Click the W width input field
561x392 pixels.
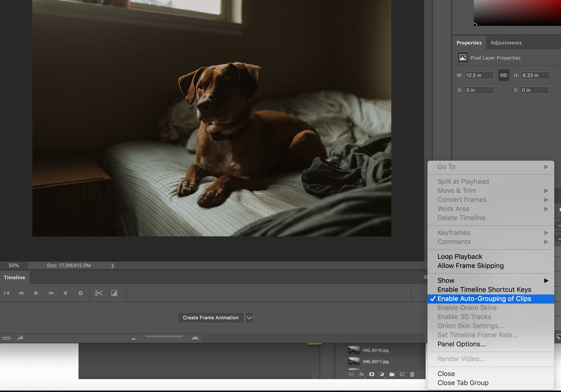[x=479, y=75]
